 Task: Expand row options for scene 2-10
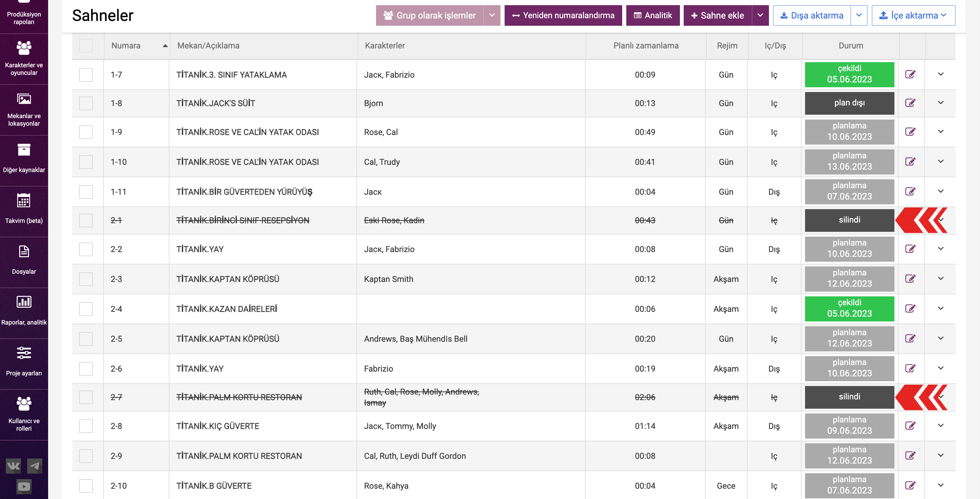point(941,486)
